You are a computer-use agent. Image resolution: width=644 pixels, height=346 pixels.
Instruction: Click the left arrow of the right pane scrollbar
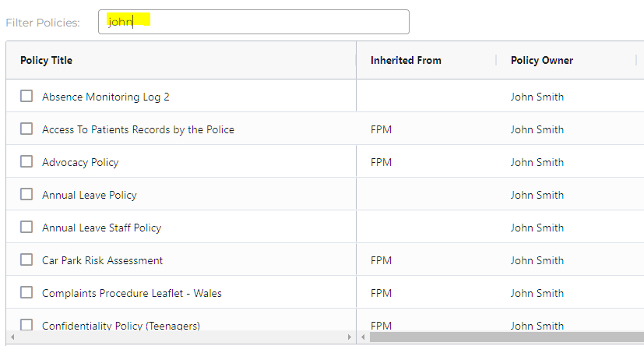tap(363, 337)
